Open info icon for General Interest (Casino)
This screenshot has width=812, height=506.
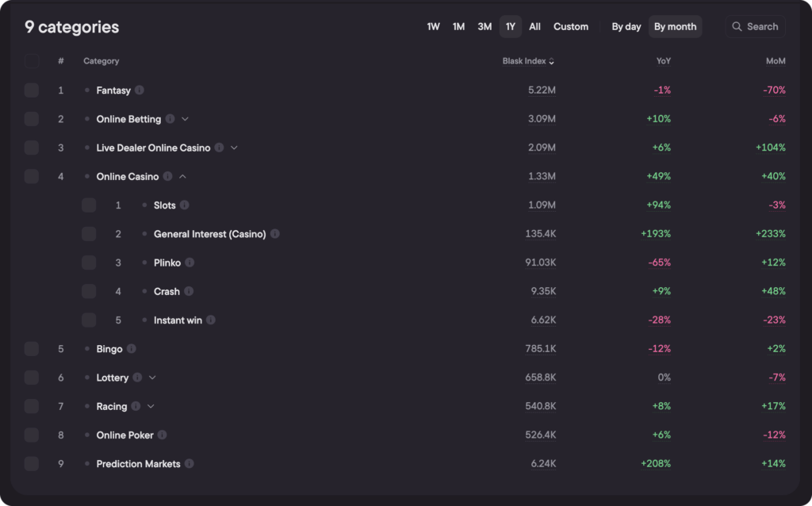tap(275, 234)
